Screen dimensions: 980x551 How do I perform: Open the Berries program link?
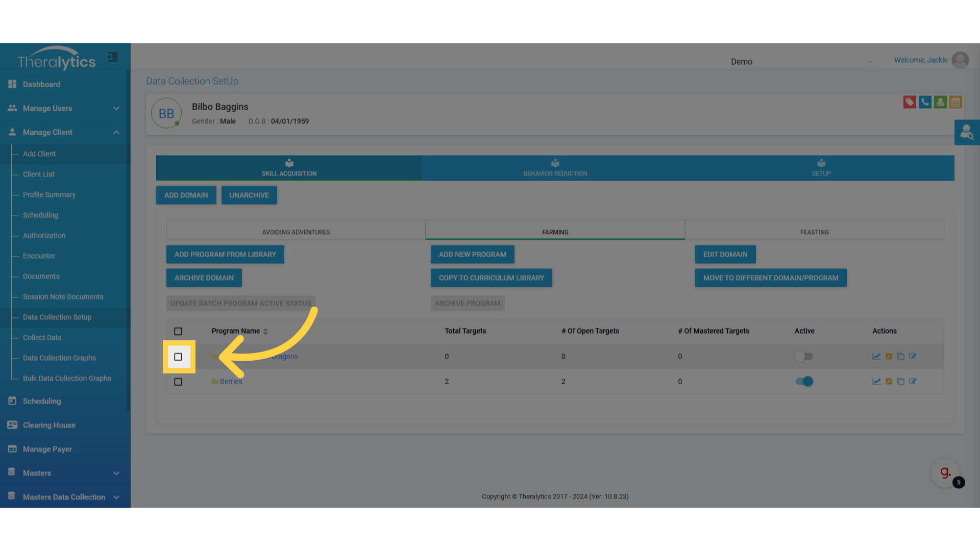231,382
